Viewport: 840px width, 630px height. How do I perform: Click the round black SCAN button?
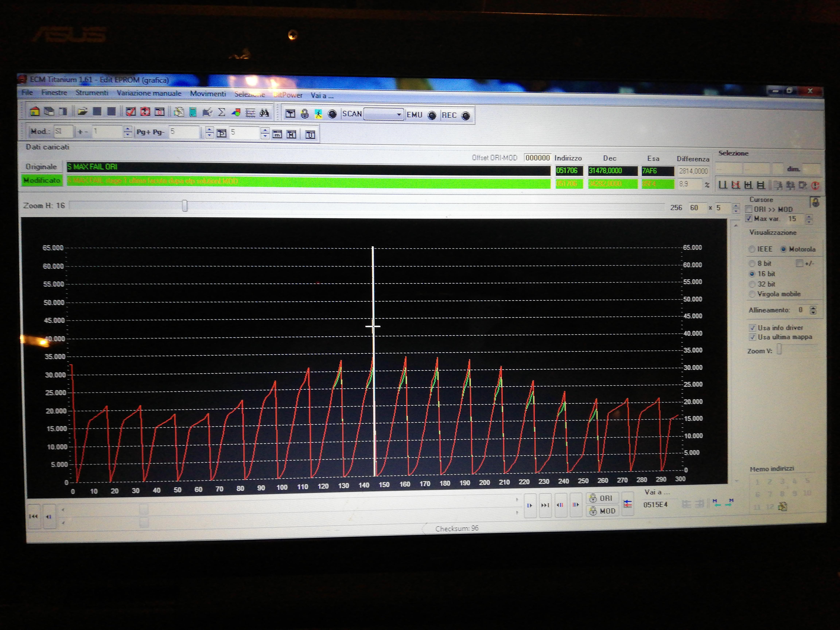coord(332,114)
